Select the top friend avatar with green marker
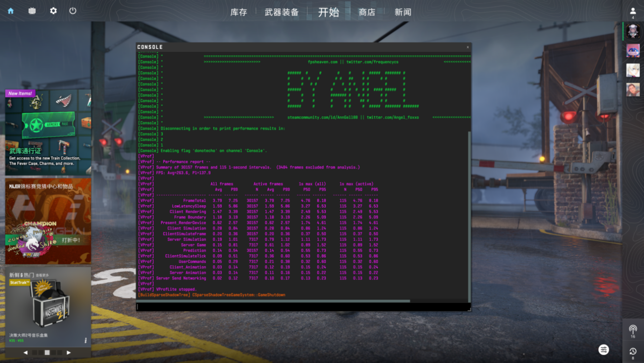The image size is (644, 363). click(633, 32)
